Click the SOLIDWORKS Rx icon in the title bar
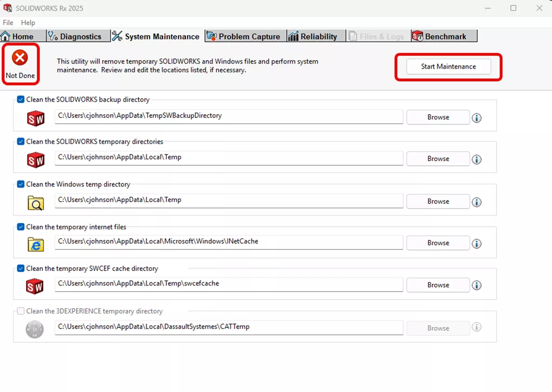The width and height of the screenshot is (552, 392). 7,7
